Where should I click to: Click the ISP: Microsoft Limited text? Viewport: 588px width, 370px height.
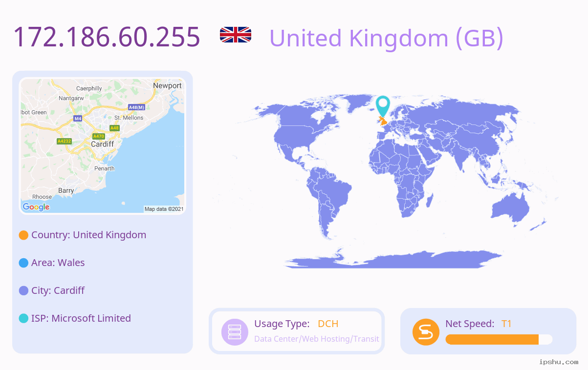pos(81,318)
